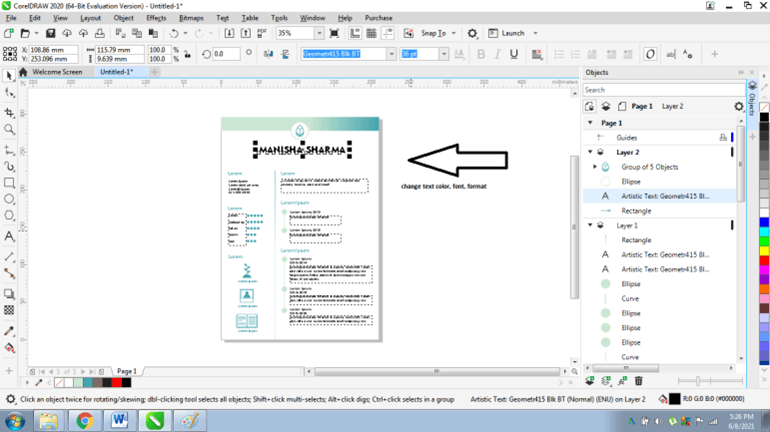Toggle Underline text formatting
This screenshot has height=432, width=770.
[514, 54]
